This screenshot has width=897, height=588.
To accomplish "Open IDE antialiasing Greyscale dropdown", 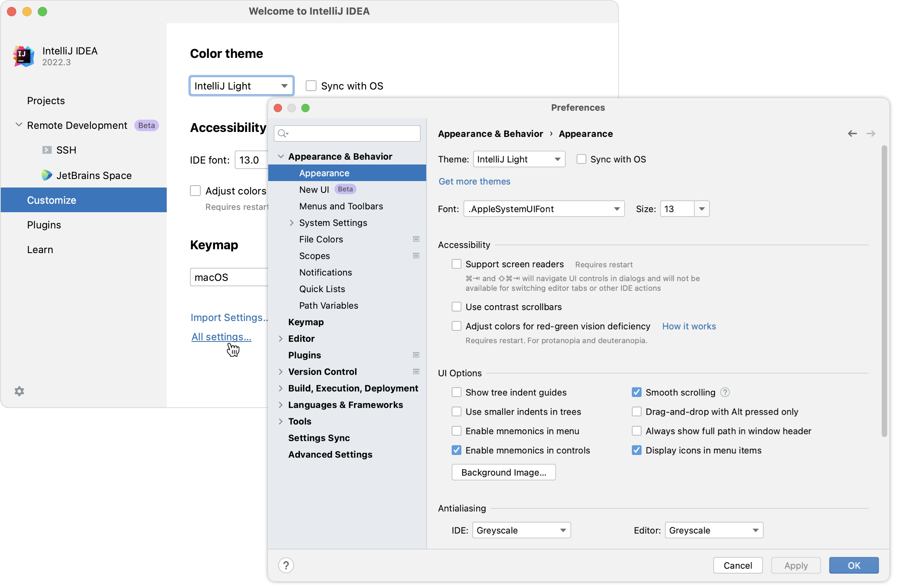I will tap(521, 530).
